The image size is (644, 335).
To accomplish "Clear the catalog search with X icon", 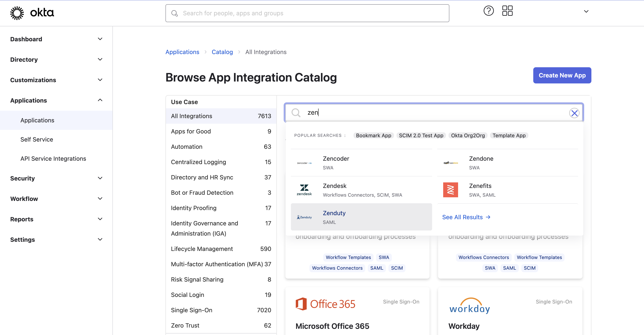I will pyautogui.click(x=574, y=113).
